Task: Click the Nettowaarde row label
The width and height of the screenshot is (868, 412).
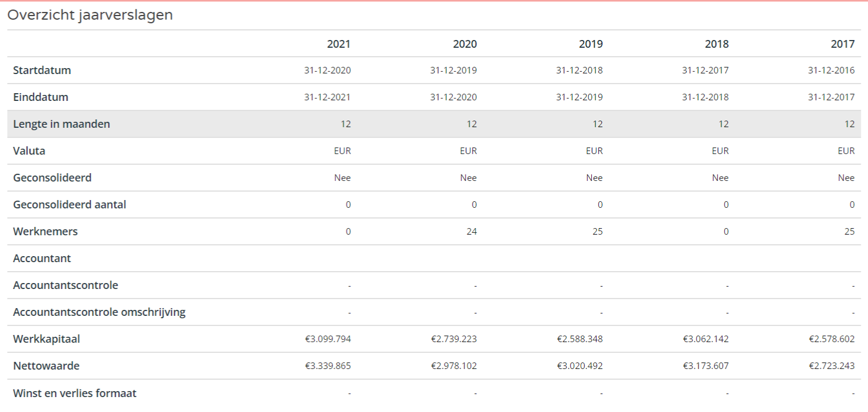Action: coord(46,366)
